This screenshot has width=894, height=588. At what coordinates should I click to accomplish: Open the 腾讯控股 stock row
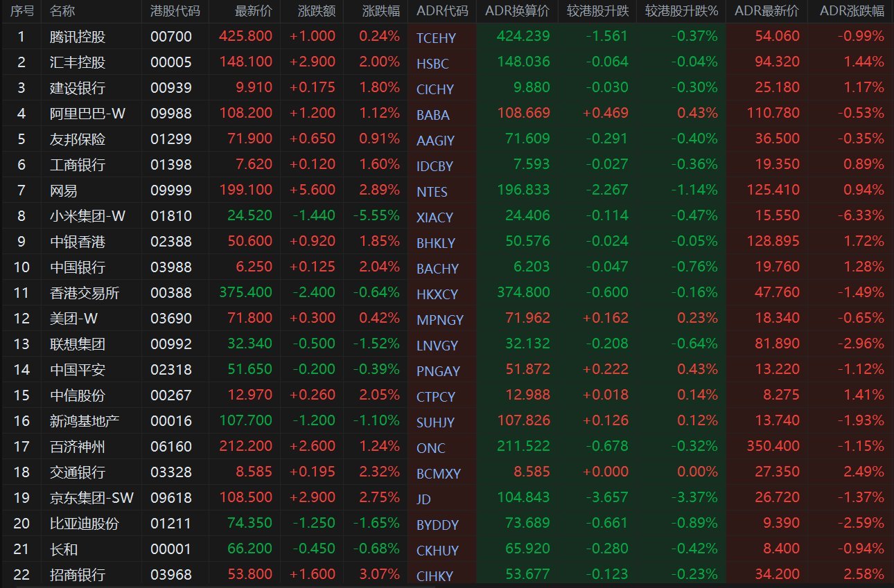tap(447, 36)
